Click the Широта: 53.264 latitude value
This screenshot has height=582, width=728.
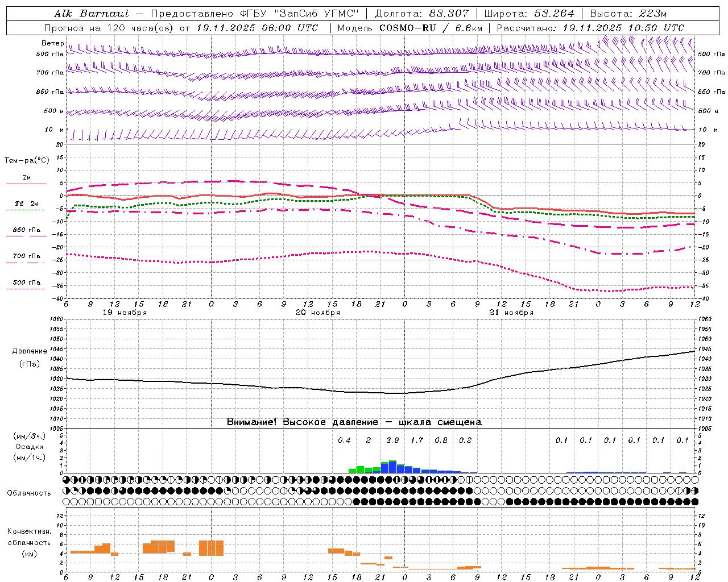click(x=530, y=14)
